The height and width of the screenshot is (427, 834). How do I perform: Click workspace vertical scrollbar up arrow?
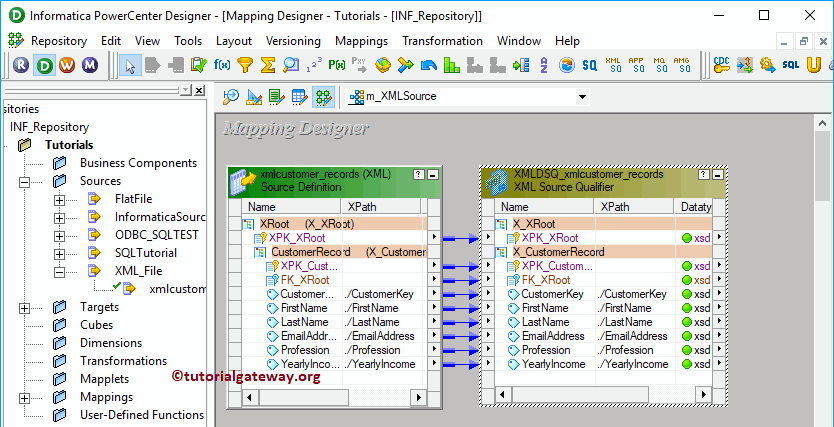click(x=822, y=123)
